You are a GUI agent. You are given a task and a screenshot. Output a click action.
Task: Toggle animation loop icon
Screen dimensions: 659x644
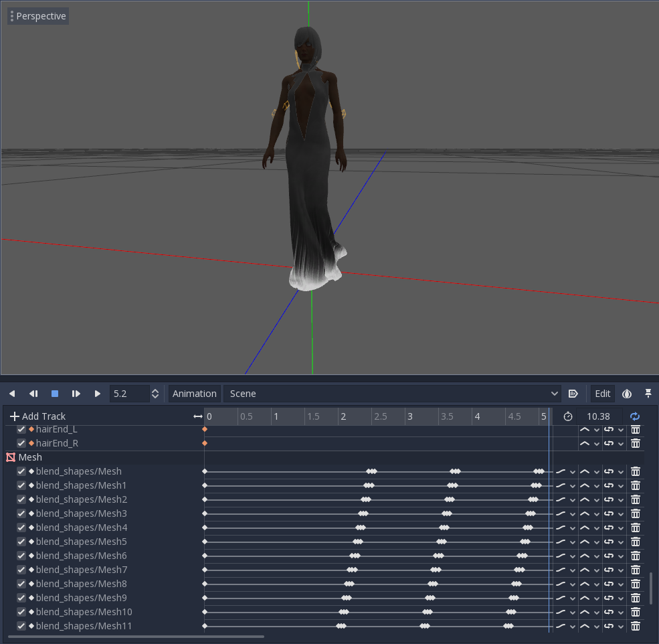point(635,416)
